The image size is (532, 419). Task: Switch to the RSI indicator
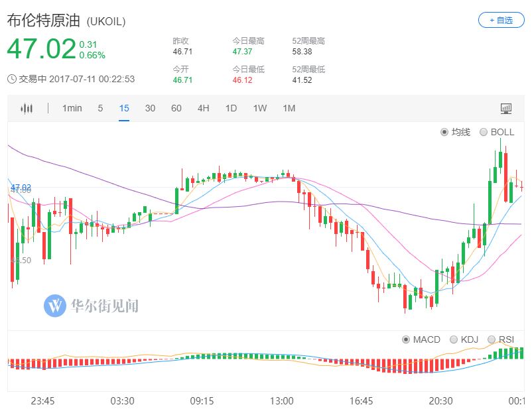coord(492,339)
